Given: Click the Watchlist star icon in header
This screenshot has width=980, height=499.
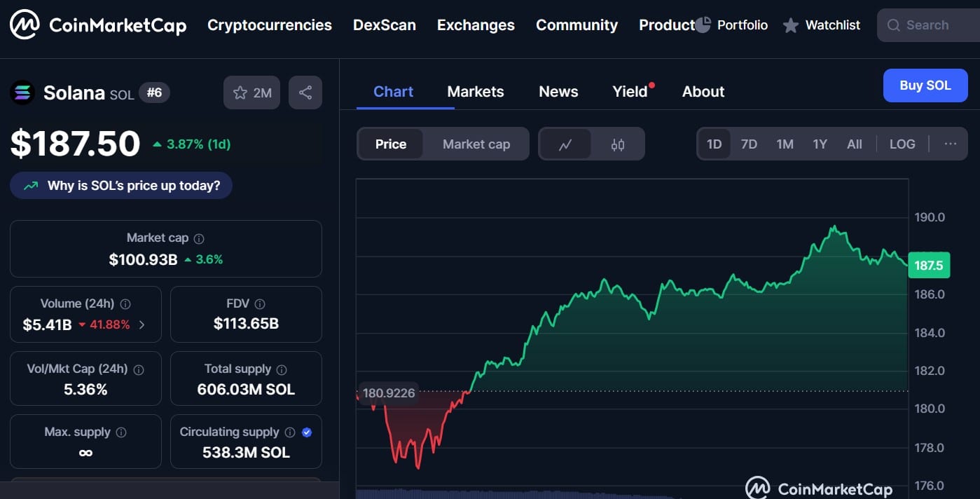Looking at the screenshot, I should click(x=791, y=26).
